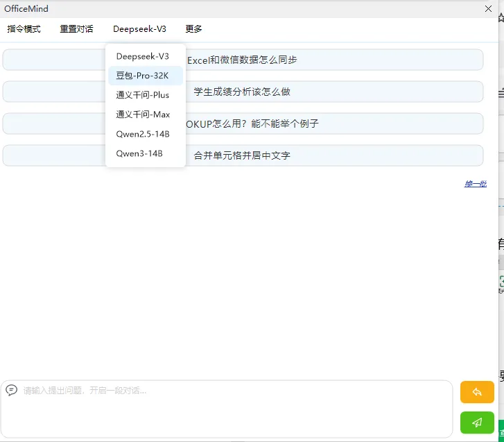Screen dimensions: 504x442
Task: Pick 通义千问-Plus from the dropdown list
Action: pyautogui.click(x=146, y=95)
